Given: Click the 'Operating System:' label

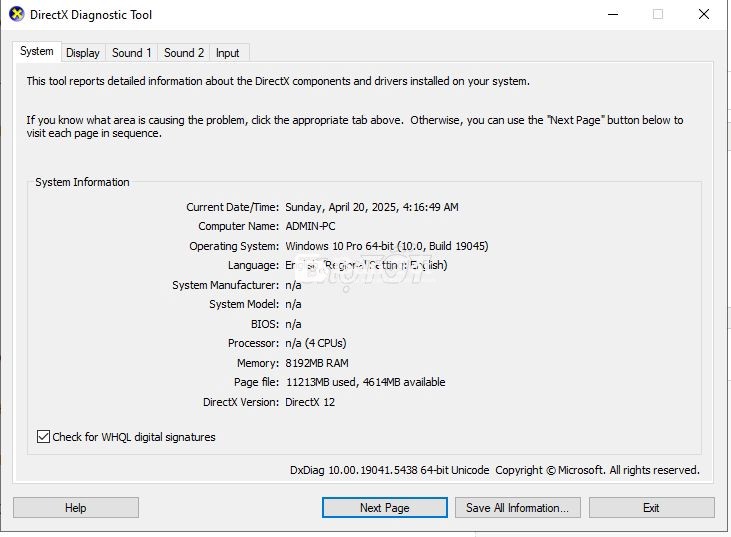Looking at the screenshot, I should pyautogui.click(x=234, y=246).
